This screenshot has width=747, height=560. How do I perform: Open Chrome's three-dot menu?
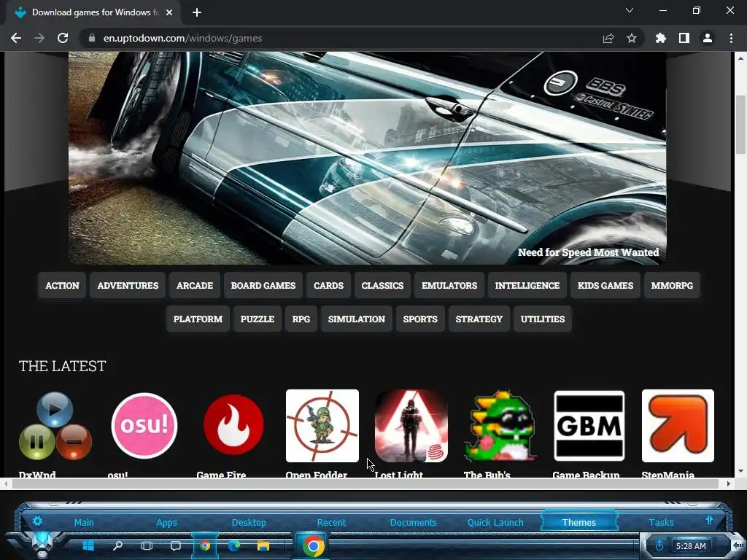tap(731, 38)
